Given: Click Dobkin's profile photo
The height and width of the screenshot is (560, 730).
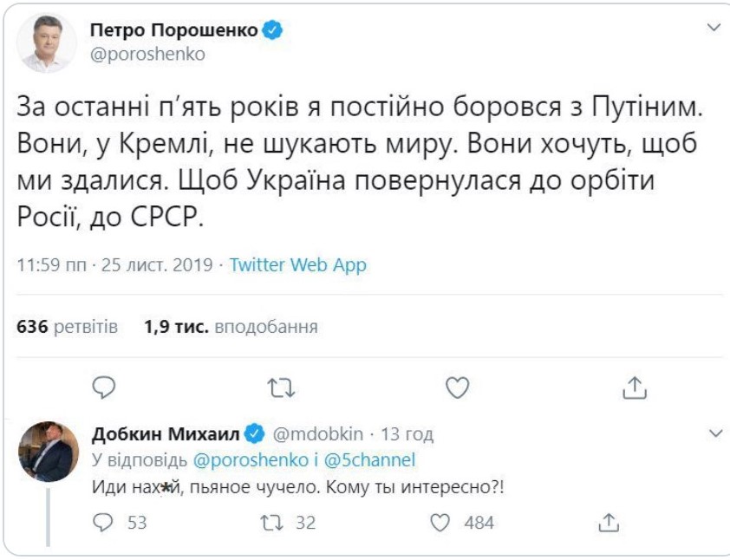Looking at the screenshot, I should (x=47, y=452).
